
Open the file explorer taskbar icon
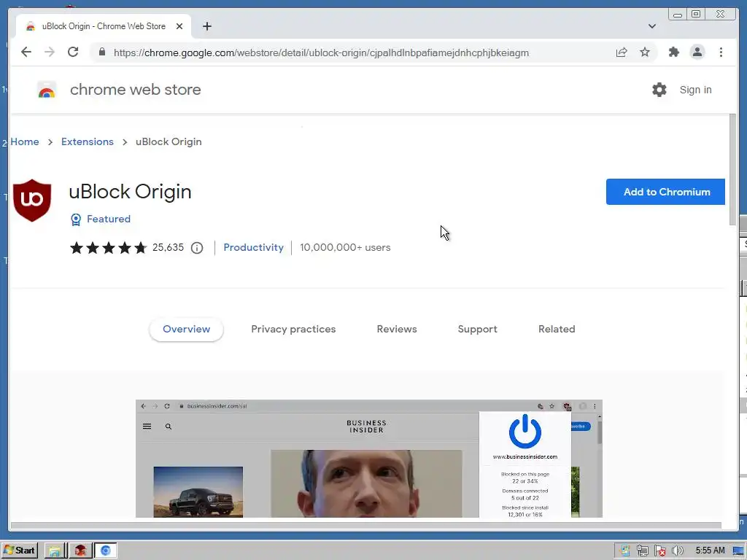(55, 551)
